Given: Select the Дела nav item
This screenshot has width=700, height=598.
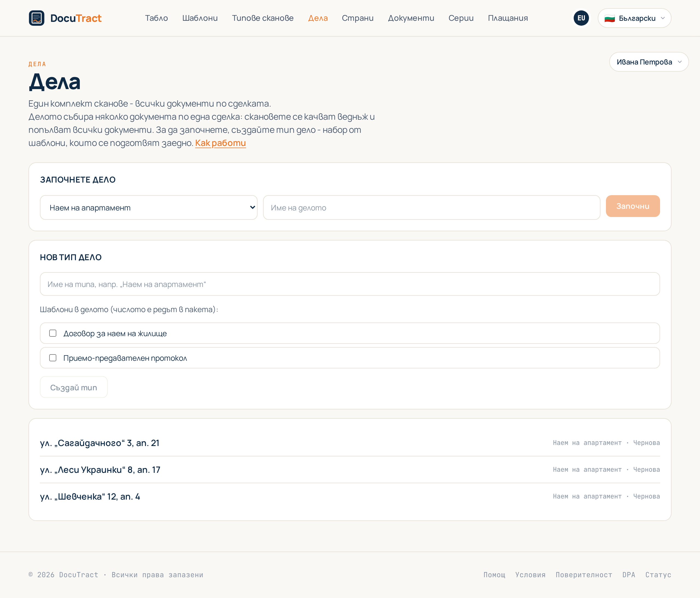Looking at the screenshot, I should coord(318,18).
